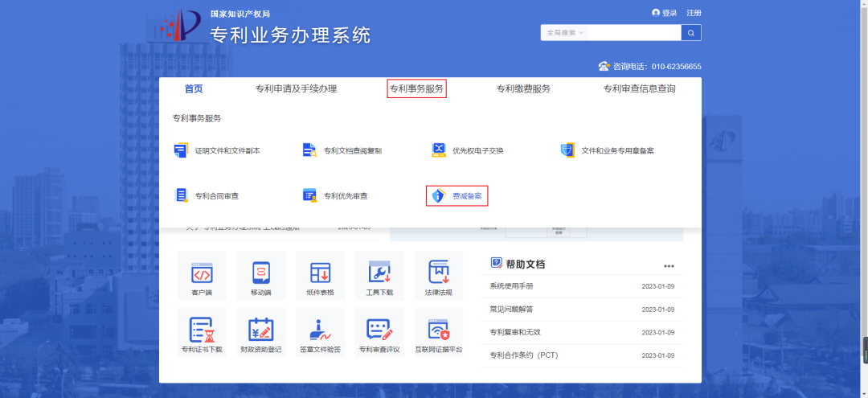This screenshot has height=398, width=868.
Task: Open the 专利申请及手续办理 menu
Action: pos(296,88)
